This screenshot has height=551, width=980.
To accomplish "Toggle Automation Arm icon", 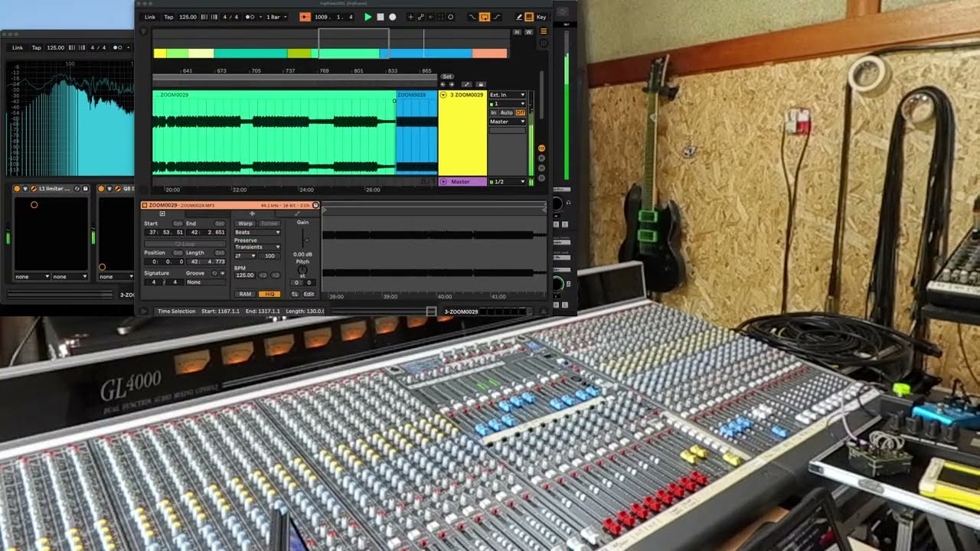I will pos(421,17).
